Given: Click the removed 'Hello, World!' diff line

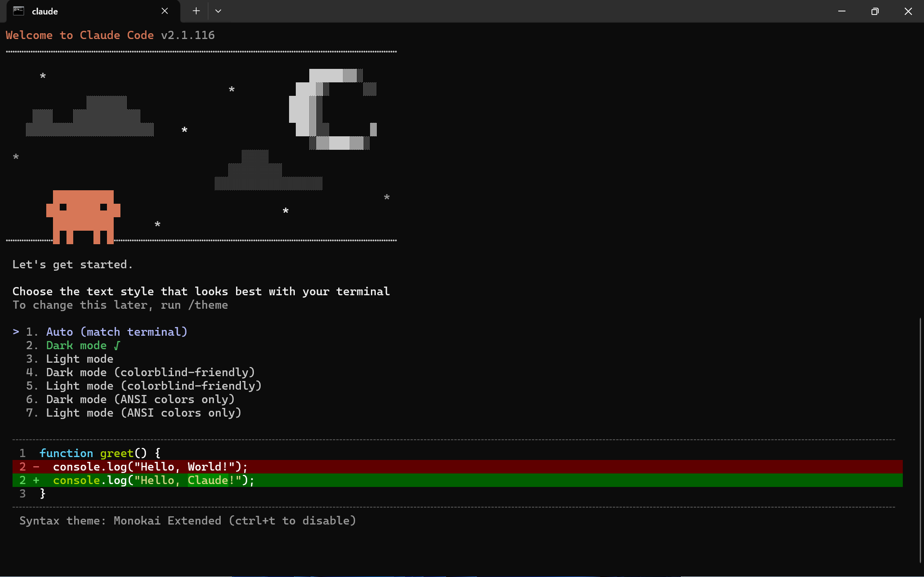Looking at the screenshot, I should 457,467.
